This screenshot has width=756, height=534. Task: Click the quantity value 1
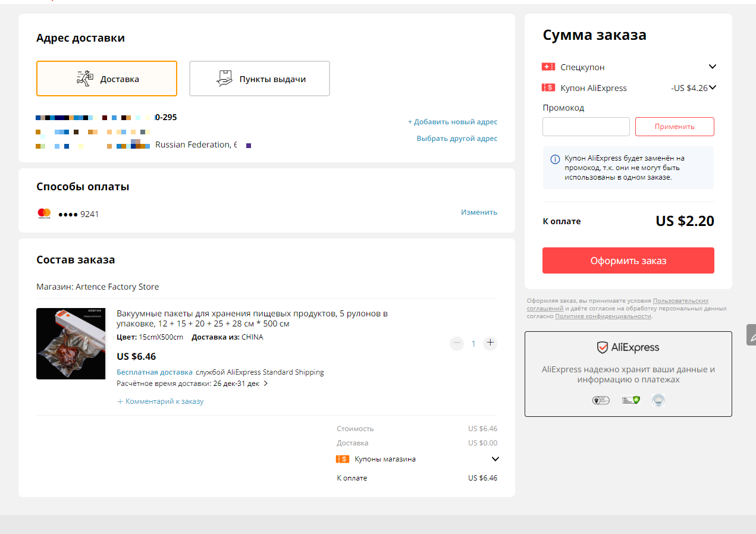point(473,344)
